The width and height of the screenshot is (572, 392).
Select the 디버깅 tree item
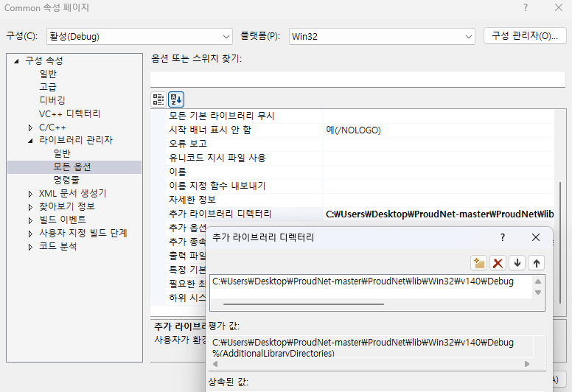pyautogui.click(x=52, y=100)
